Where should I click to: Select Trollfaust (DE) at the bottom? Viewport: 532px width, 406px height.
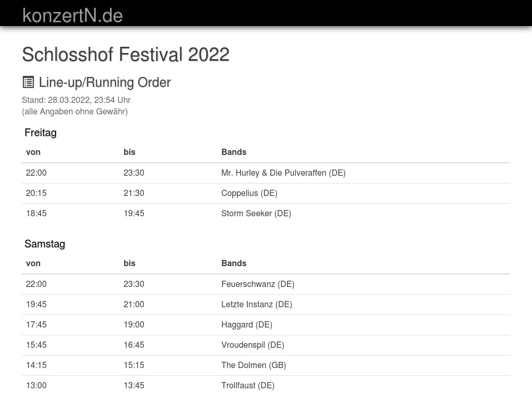(248, 385)
